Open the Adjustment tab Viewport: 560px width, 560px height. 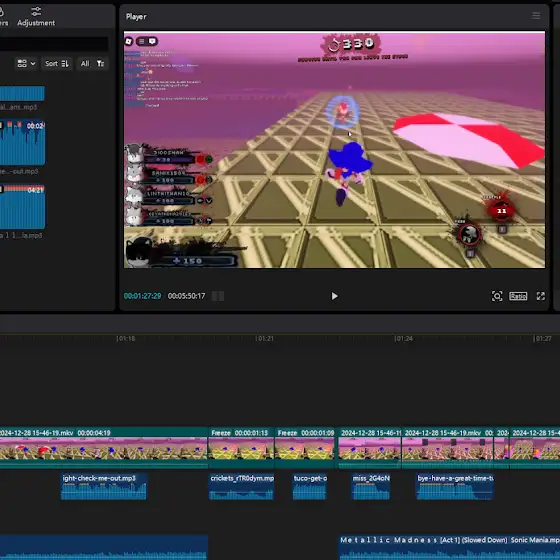pos(36,16)
